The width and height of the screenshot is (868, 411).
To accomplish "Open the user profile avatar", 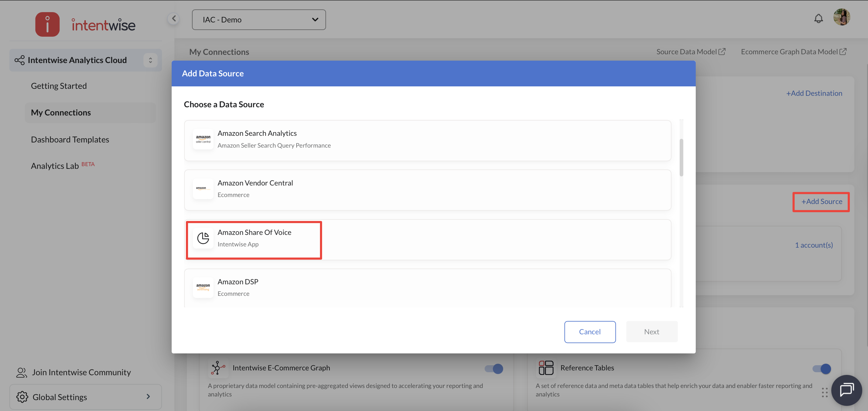I will [841, 17].
